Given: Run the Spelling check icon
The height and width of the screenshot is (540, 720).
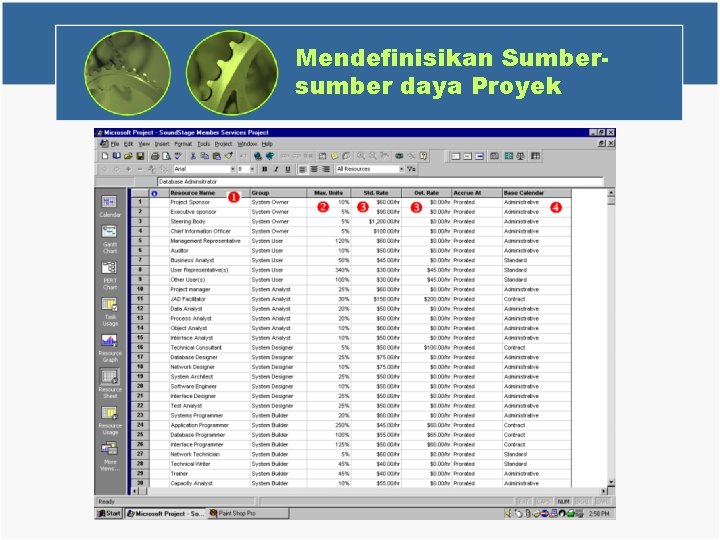Looking at the screenshot, I should click(x=178, y=157).
